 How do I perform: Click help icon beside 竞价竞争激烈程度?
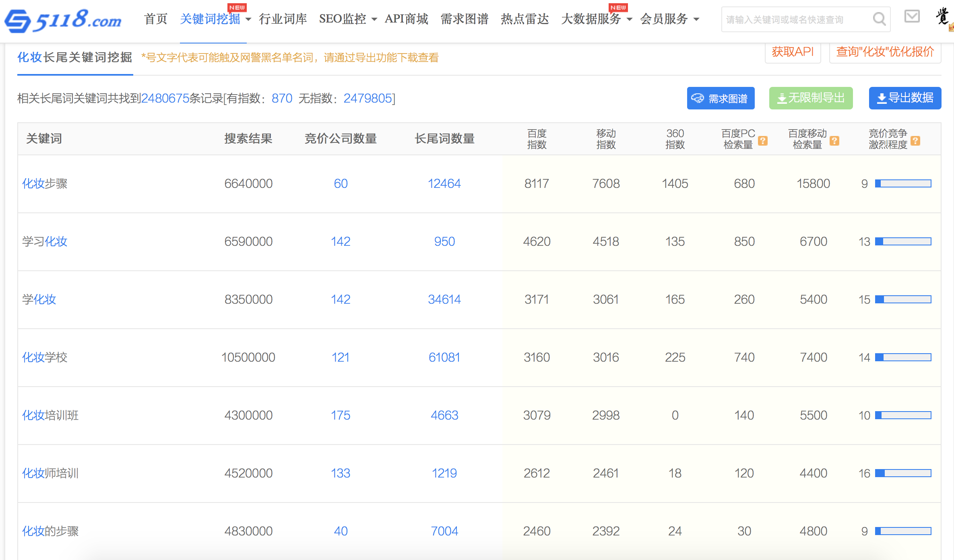915,140
